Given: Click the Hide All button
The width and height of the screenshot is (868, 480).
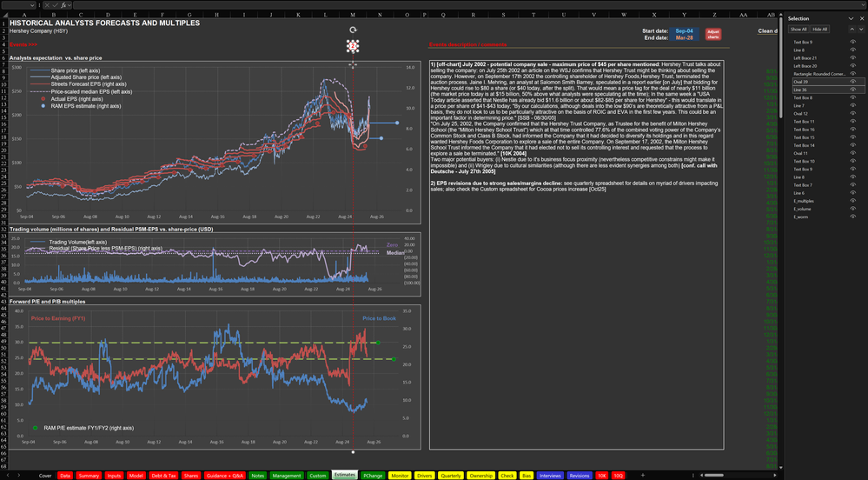Looking at the screenshot, I should [820, 30].
